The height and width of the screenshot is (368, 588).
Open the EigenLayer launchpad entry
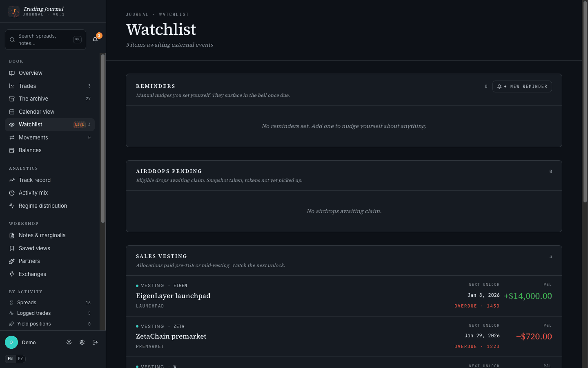[x=344, y=296]
